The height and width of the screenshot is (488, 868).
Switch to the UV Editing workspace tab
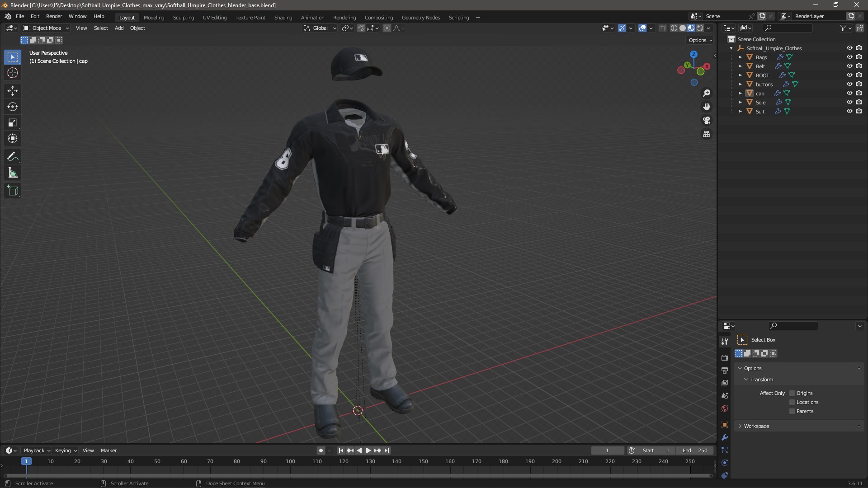pos(214,18)
